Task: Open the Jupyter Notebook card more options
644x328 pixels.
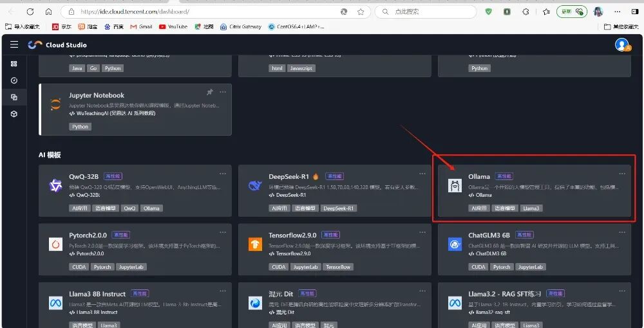Action: click(x=223, y=92)
